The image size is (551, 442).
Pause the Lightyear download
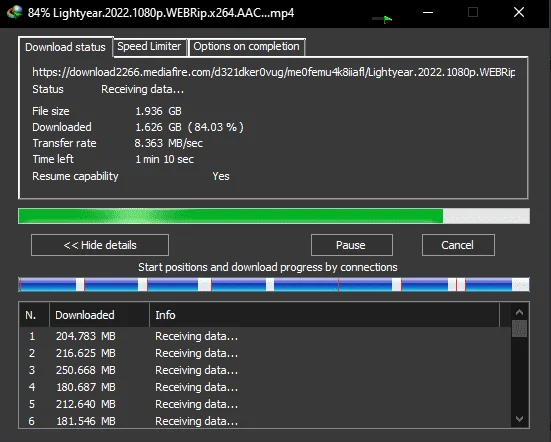[352, 245]
